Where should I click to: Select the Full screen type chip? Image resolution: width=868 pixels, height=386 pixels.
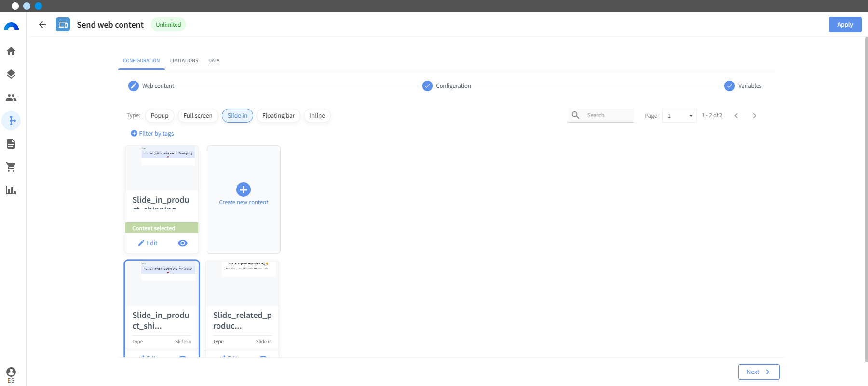[198, 116]
